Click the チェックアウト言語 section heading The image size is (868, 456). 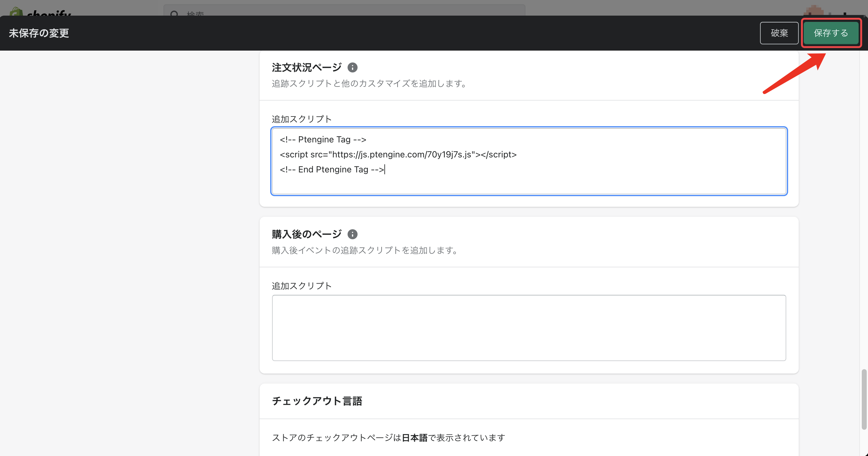pyautogui.click(x=317, y=401)
